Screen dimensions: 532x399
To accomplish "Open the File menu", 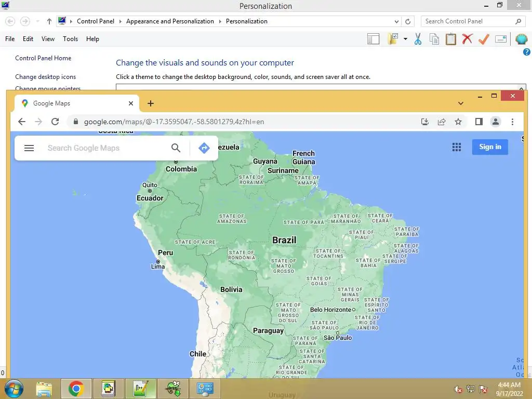I will 10,39.
